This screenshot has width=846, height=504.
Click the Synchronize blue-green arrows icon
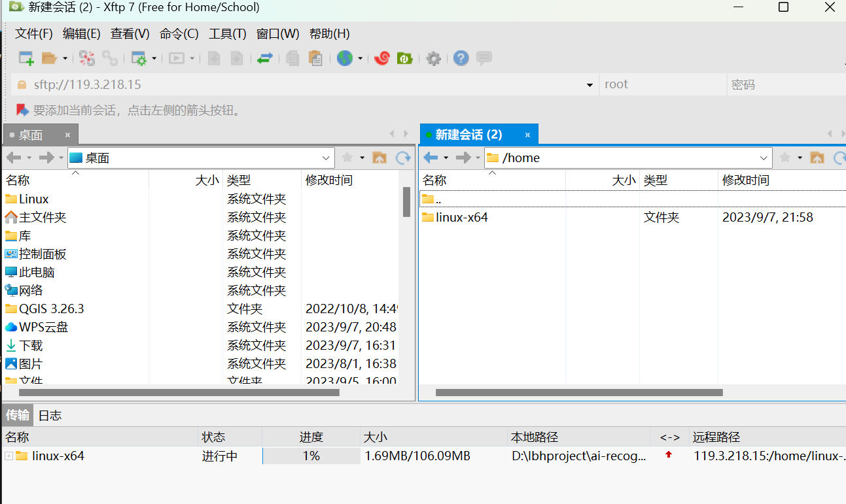click(x=264, y=58)
